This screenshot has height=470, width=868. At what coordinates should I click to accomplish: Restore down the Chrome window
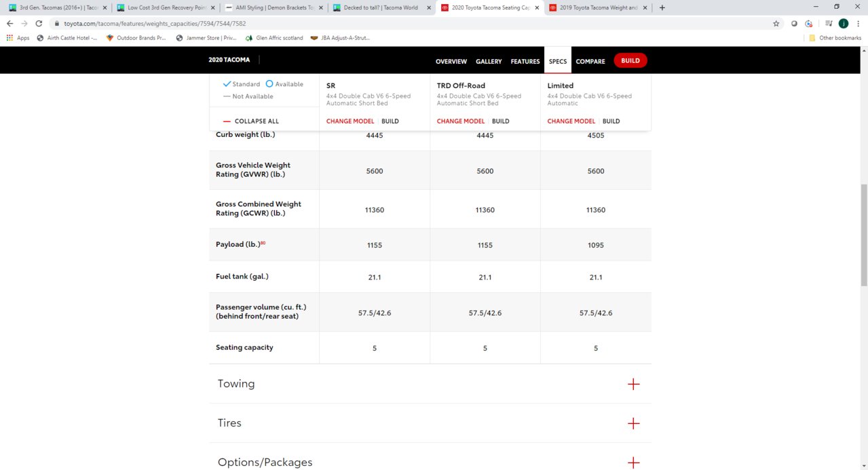coord(837,7)
